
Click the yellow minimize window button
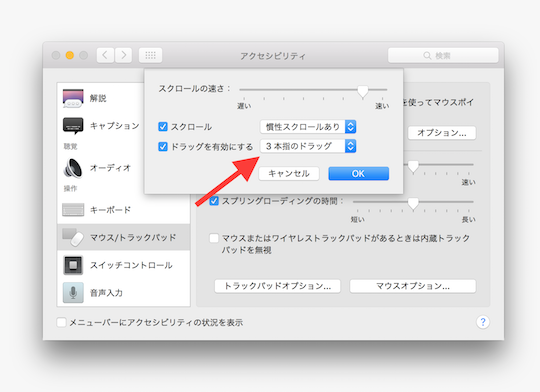coord(70,55)
